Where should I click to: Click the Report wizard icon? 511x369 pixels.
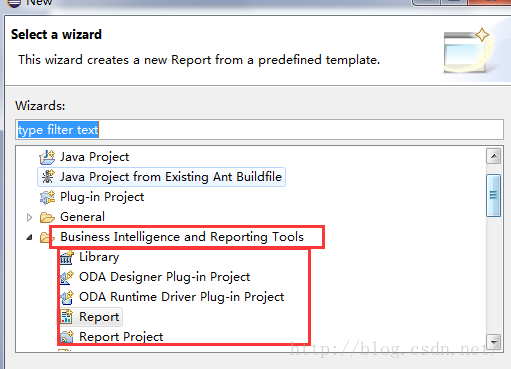pyautogui.click(x=67, y=317)
